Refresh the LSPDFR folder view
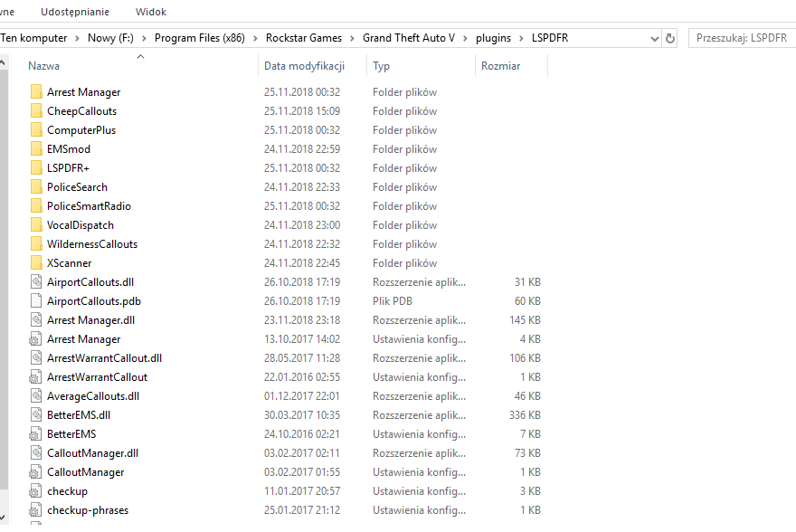The height and width of the screenshot is (532, 796). click(670, 38)
